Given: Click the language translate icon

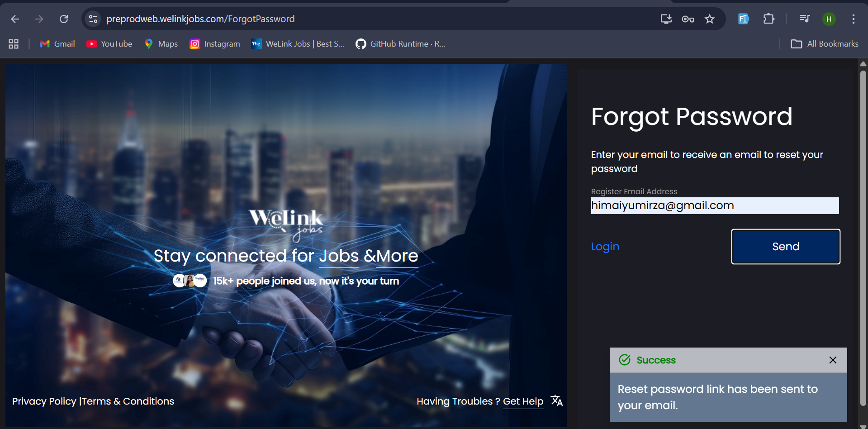Looking at the screenshot, I should point(556,401).
